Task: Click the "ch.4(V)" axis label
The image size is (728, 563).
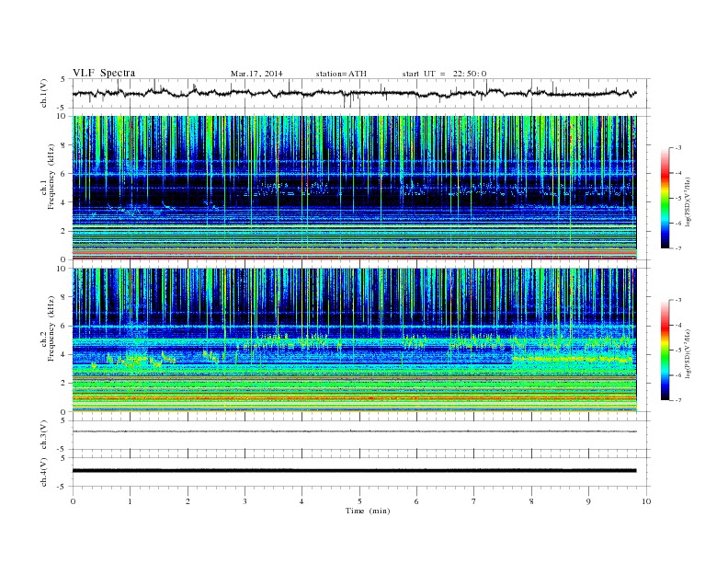Action: pyautogui.click(x=44, y=472)
